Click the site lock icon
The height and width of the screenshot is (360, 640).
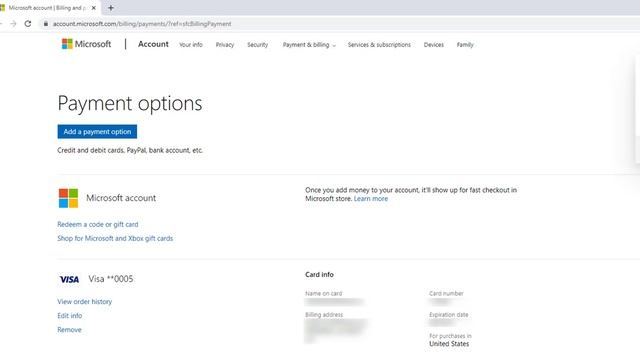(x=46, y=24)
